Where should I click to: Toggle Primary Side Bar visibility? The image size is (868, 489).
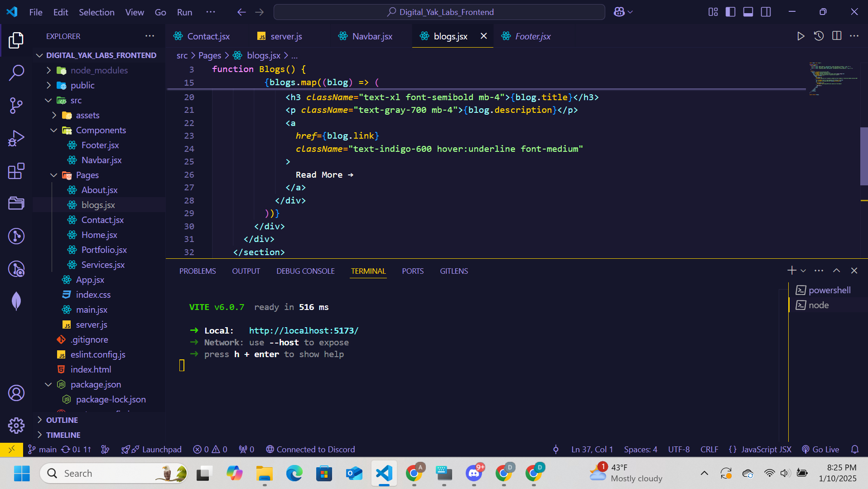pyautogui.click(x=730, y=12)
